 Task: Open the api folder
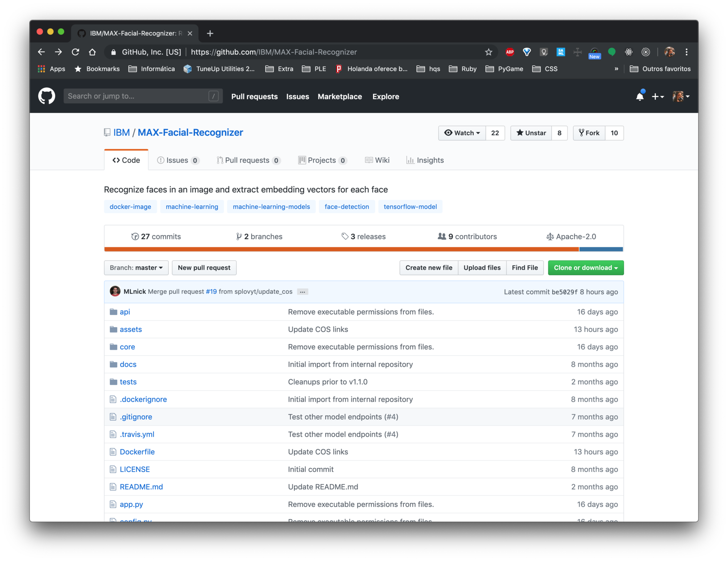[x=125, y=312]
